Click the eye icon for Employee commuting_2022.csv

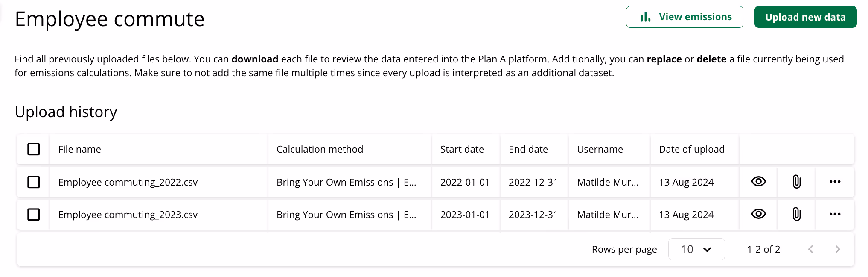click(x=758, y=182)
